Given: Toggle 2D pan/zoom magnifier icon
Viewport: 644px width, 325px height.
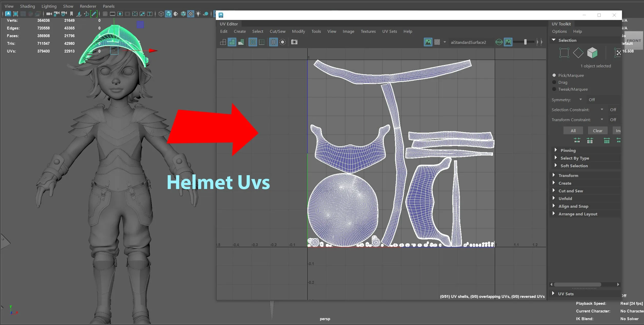Looking at the screenshot, I should tap(86, 14).
